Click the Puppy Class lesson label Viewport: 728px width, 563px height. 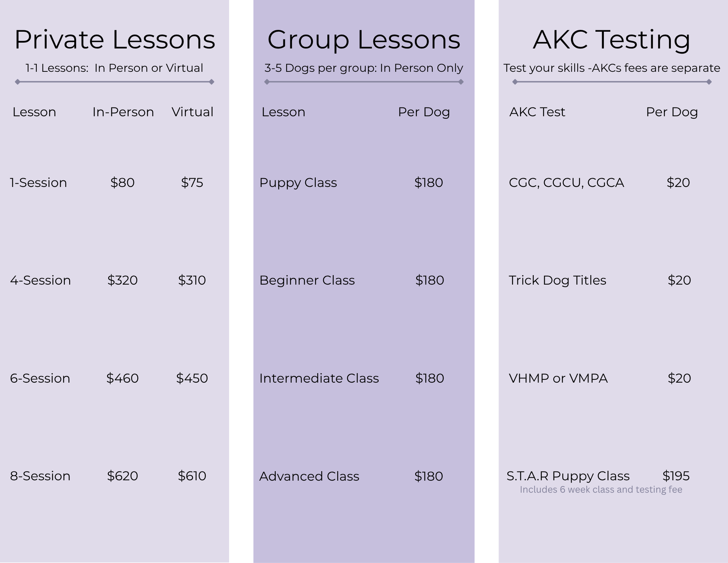298,183
